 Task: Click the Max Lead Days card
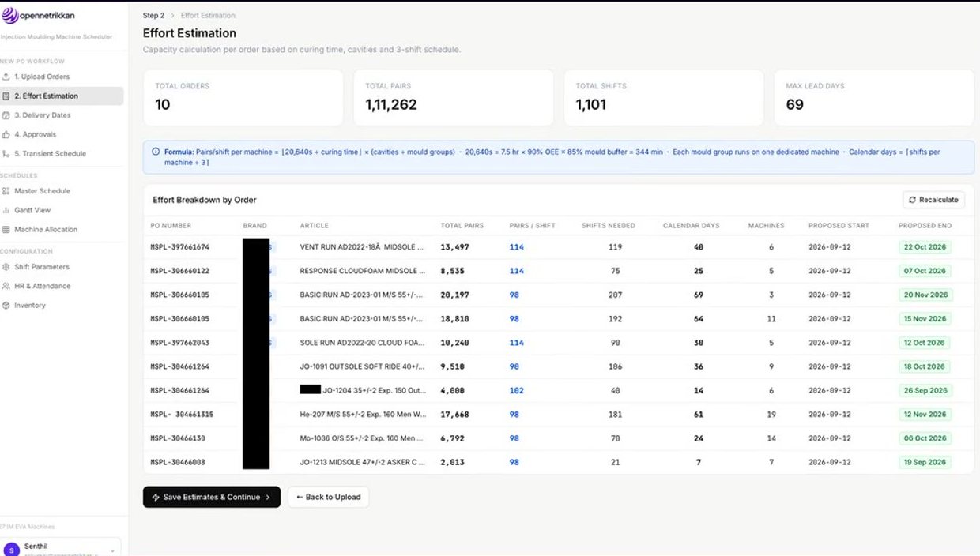click(x=874, y=98)
